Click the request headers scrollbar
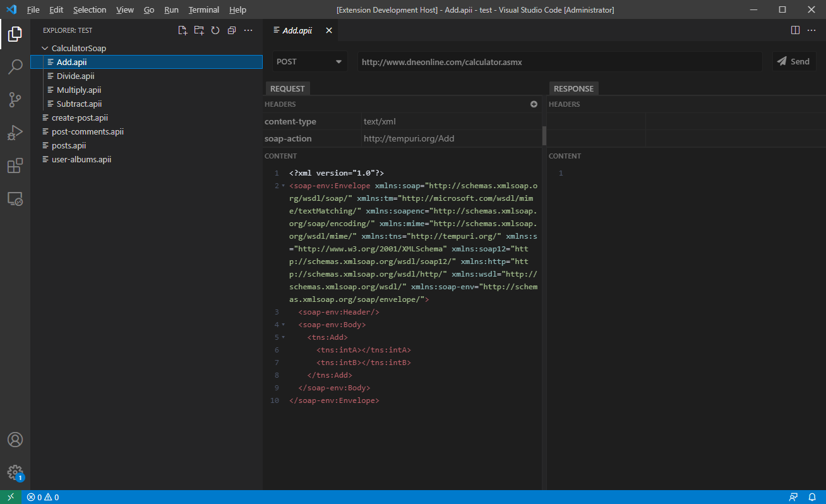Screen dimensions: 826x504 (544, 135)
